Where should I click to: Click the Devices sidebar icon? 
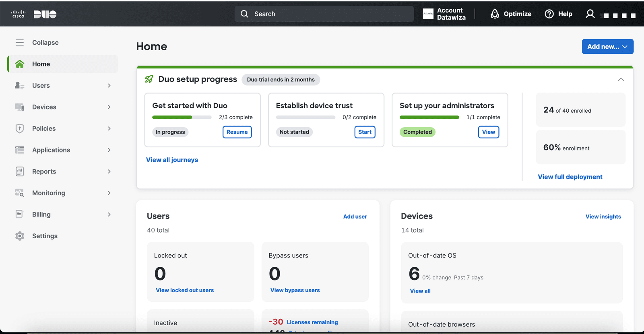(20, 107)
